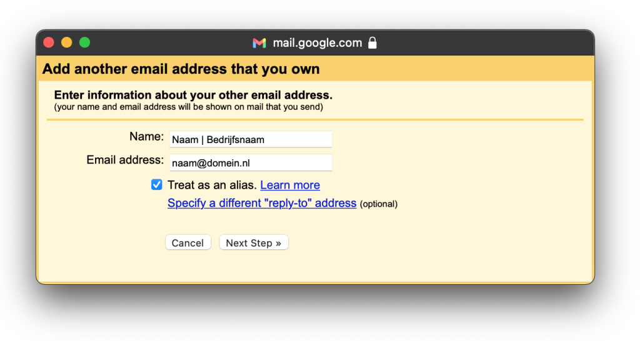Click the "Add another email address" heading
The image size is (644, 341).
pyautogui.click(x=181, y=69)
